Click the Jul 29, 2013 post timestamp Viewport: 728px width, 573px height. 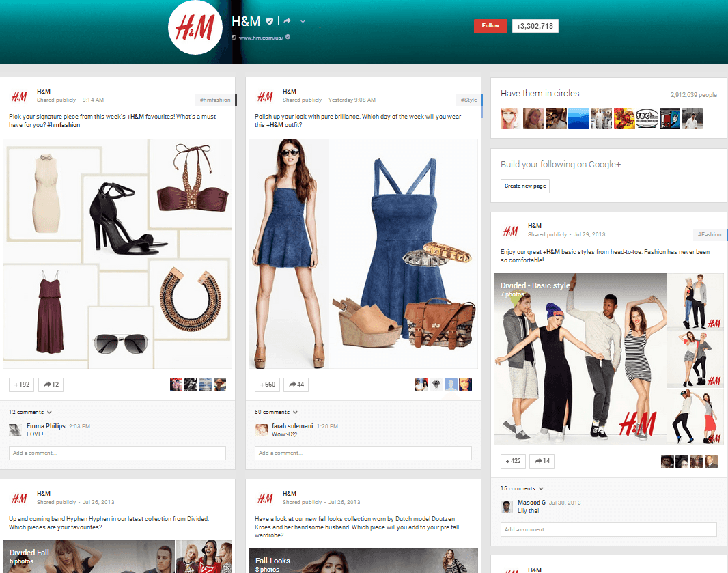[589, 234]
